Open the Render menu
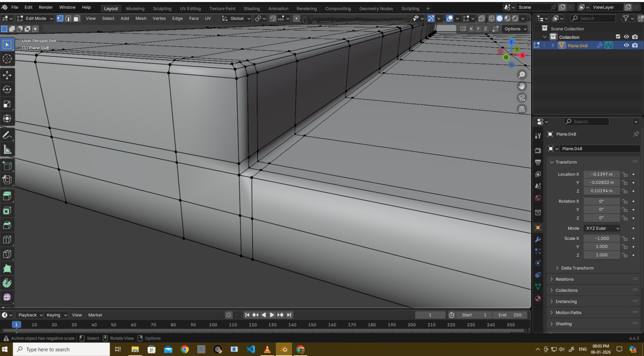The height and width of the screenshot is (356, 644). [46, 8]
